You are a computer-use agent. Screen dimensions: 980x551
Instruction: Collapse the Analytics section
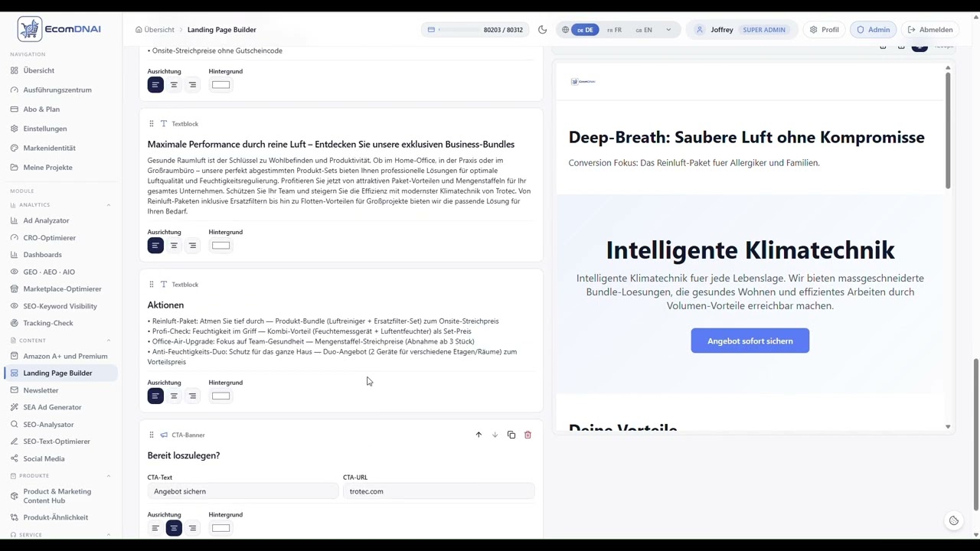(108, 205)
